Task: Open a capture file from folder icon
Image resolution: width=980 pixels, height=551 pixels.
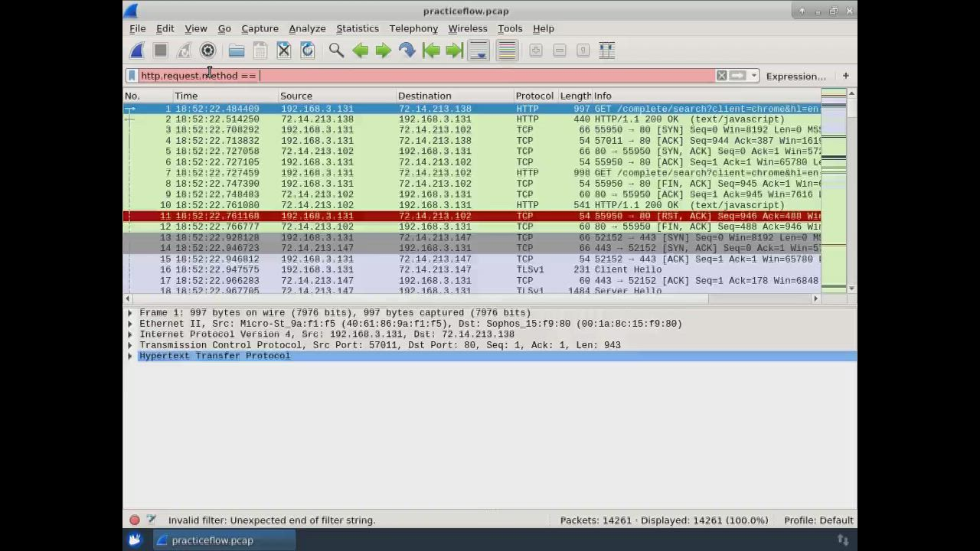Action: pyautogui.click(x=236, y=51)
